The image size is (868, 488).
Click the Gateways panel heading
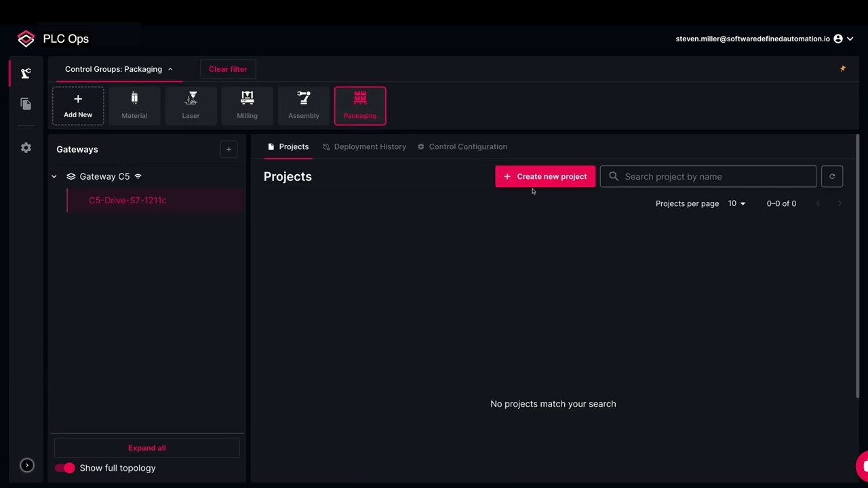pyautogui.click(x=77, y=149)
